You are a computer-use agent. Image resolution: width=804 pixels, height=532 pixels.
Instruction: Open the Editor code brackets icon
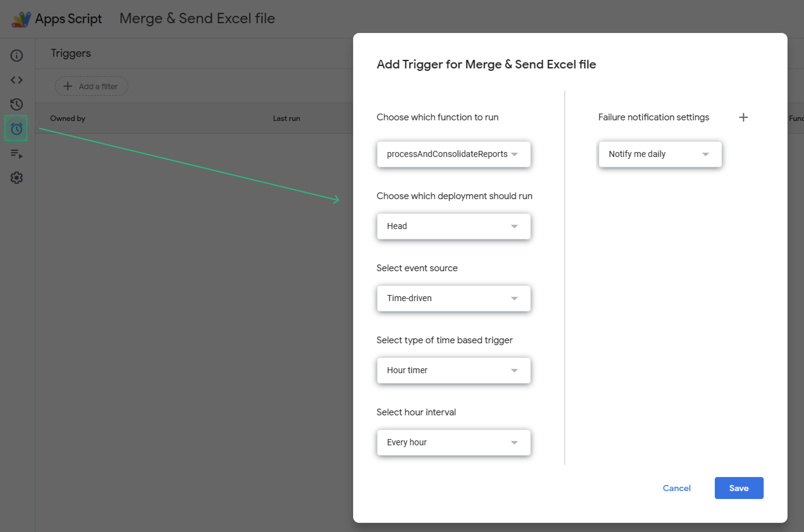(x=16, y=80)
